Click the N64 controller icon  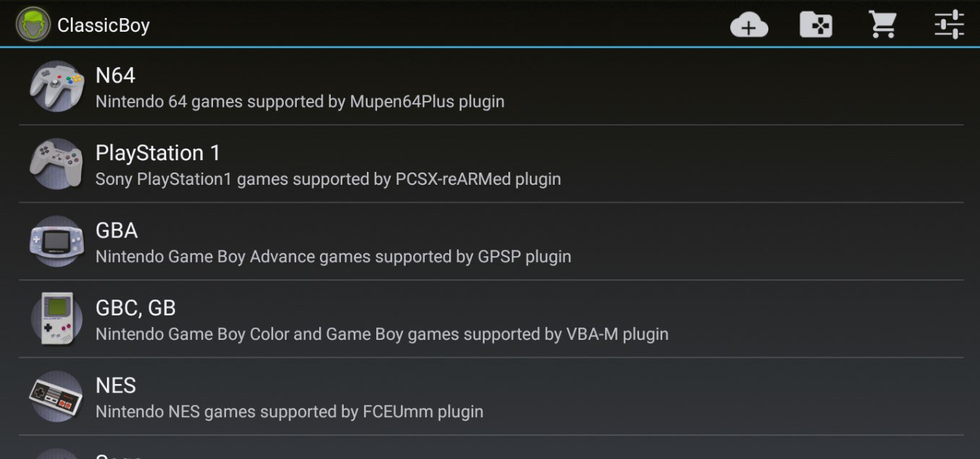(57, 87)
